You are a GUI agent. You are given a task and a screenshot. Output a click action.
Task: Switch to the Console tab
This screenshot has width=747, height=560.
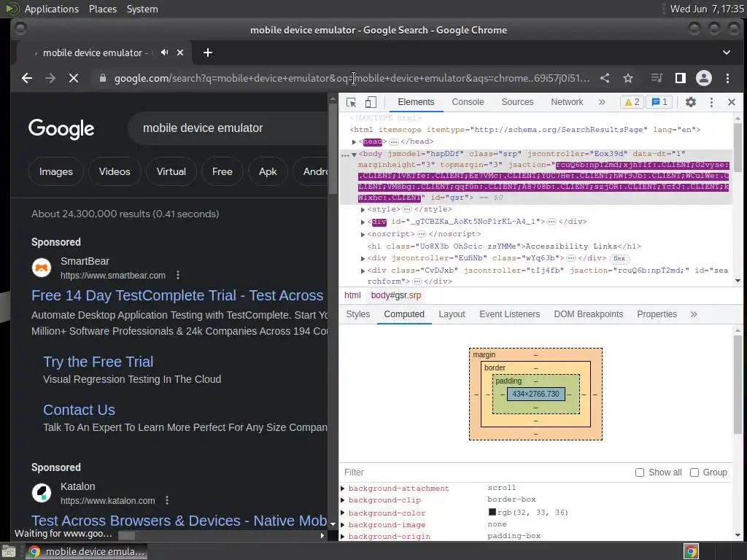(x=468, y=102)
